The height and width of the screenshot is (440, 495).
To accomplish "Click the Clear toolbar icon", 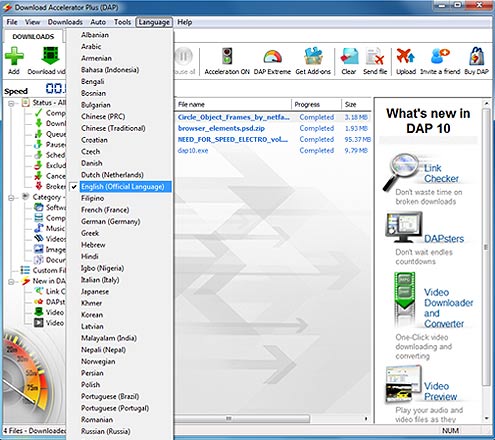I will pyautogui.click(x=349, y=56).
